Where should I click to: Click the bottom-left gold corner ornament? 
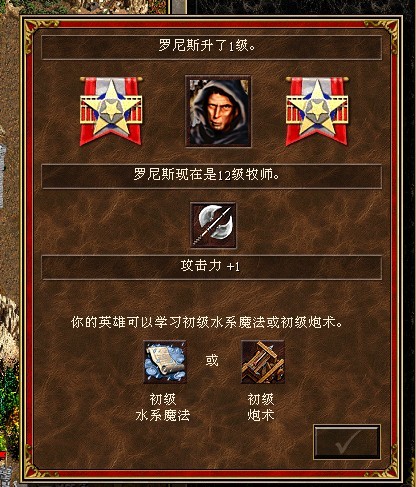[37, 463]
